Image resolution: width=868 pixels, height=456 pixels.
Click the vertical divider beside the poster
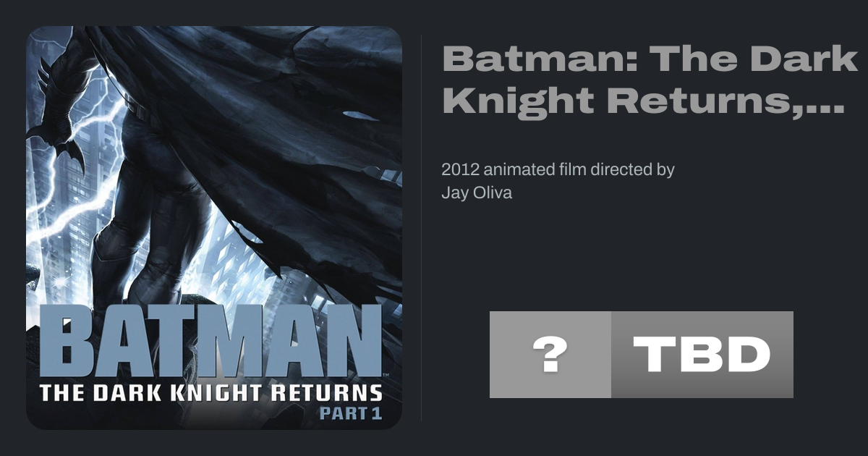click(422, 228)
